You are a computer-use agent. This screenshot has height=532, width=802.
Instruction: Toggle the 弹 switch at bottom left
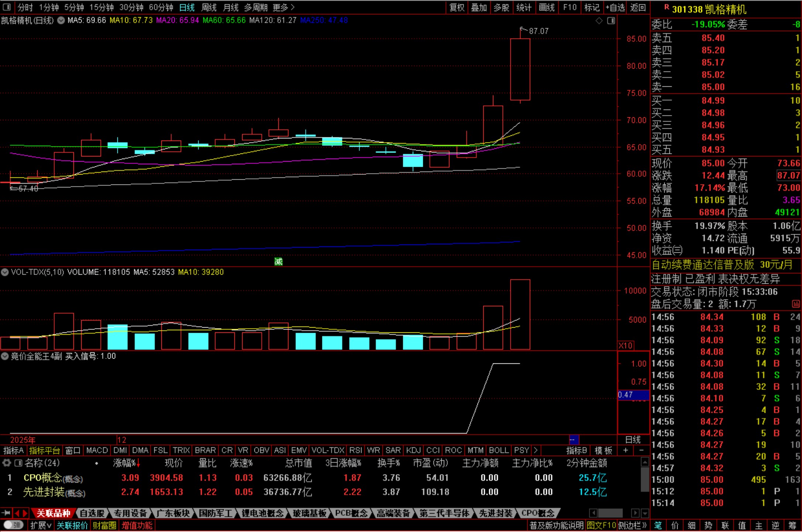point(13,525)
